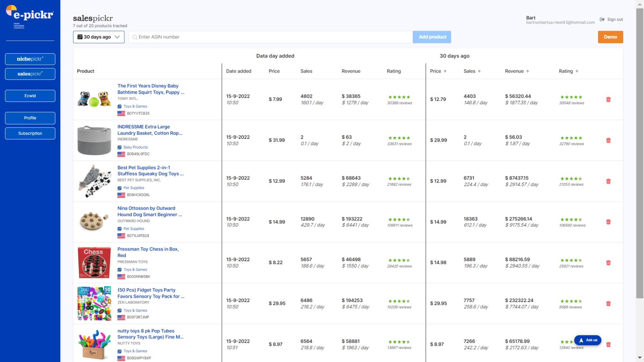The width and height of the screenshot is (644, 362).
Task: Click the US flag beside B07YVTC835
Action: (x=121, y=113)
